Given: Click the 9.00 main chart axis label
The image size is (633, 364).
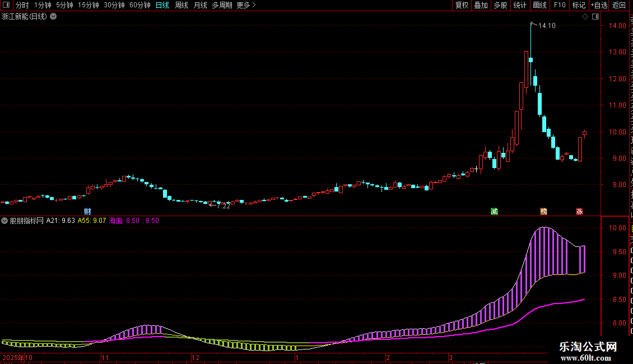Looking at the screenshot, I should pos(619,158).
